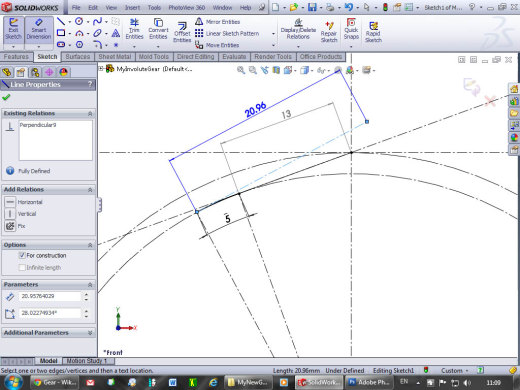Collapse the Existing Relations section
Screen dimensions: 520x390
[90, 114]
